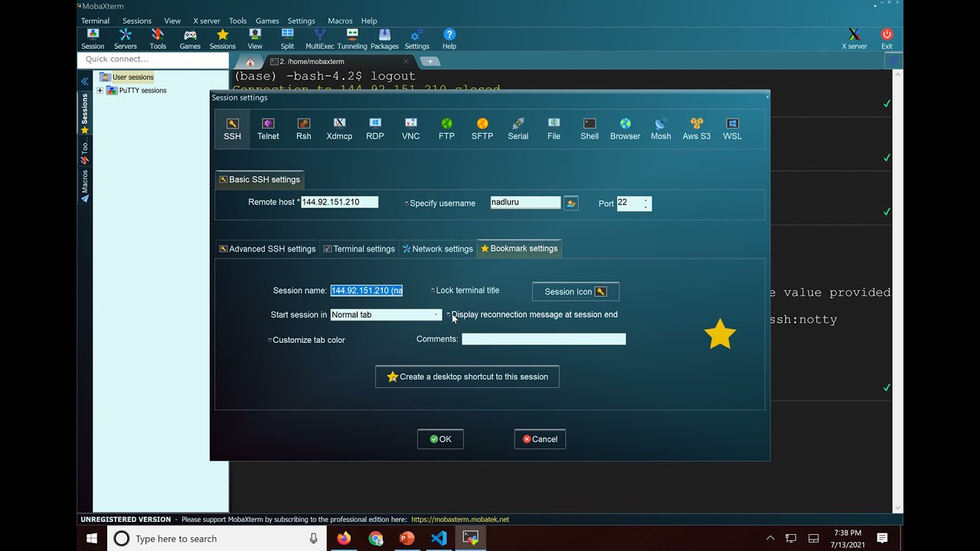Choose the Rsh session type

pyautogui.click(x=304, y=129)
